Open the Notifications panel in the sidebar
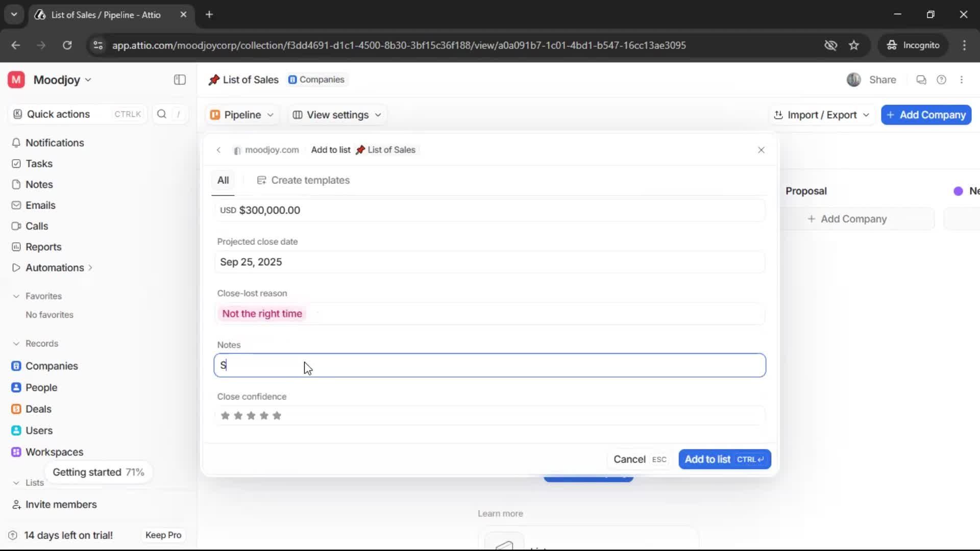This screenshot has width=980, height=551. [x=55, y=143]
